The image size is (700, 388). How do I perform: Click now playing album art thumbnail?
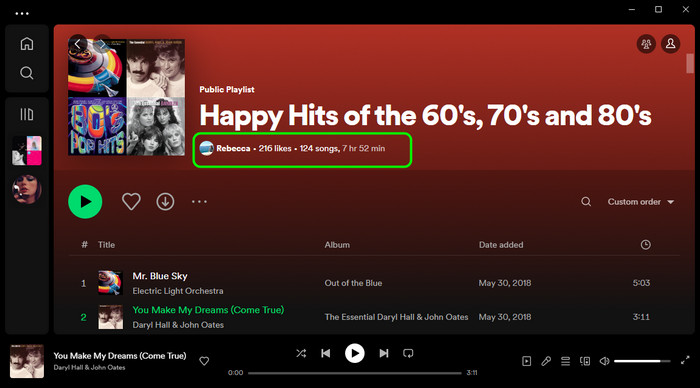(27, 361)
